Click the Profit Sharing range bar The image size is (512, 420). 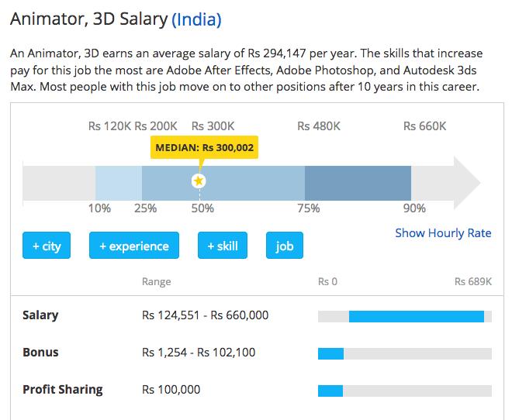pyautogui.click(x=330, y=390)
